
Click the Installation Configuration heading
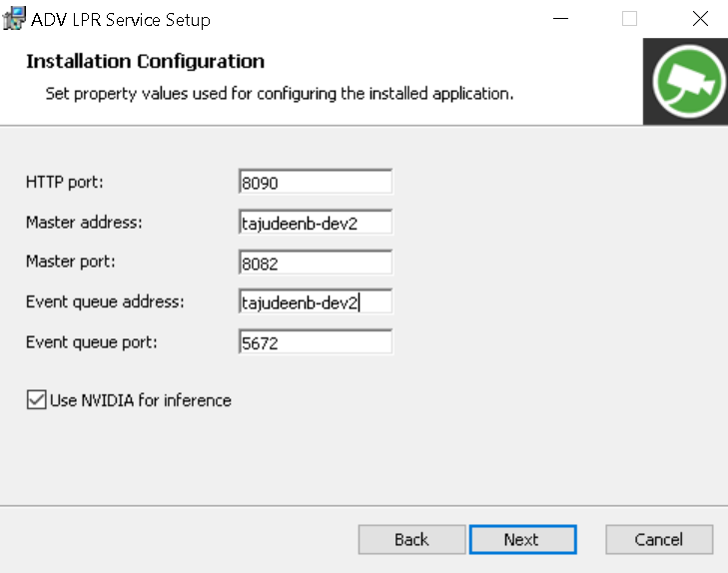pos(145,62)
